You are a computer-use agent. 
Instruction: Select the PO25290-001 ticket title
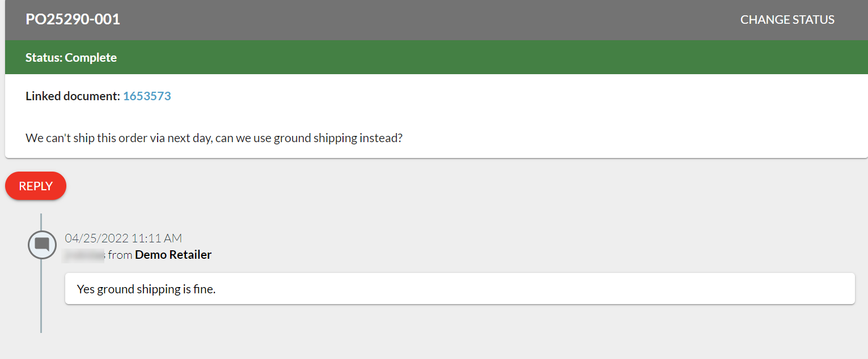(x=73, y=20)
